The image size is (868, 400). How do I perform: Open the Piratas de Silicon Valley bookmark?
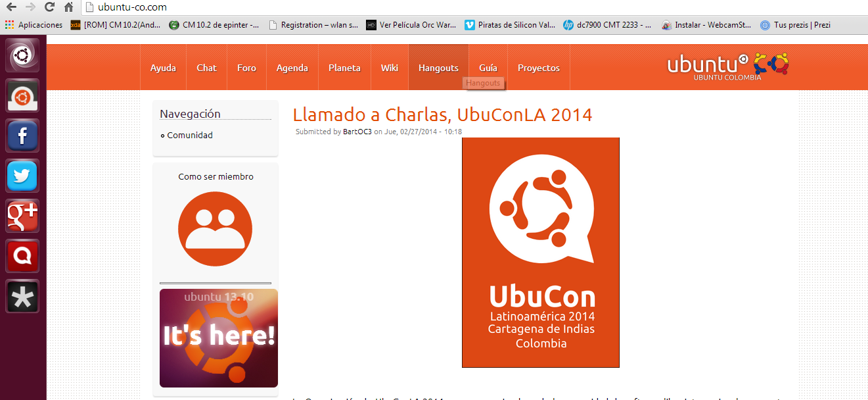coord(510,25)
